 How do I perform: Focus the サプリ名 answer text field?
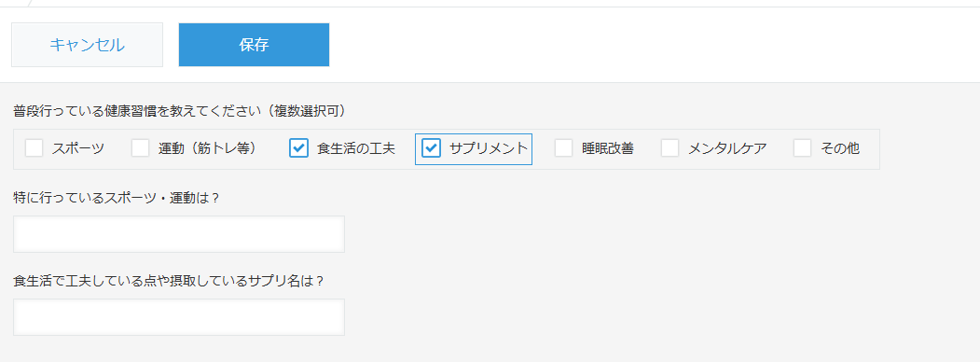pyautogui.click(x=179, y=317)
